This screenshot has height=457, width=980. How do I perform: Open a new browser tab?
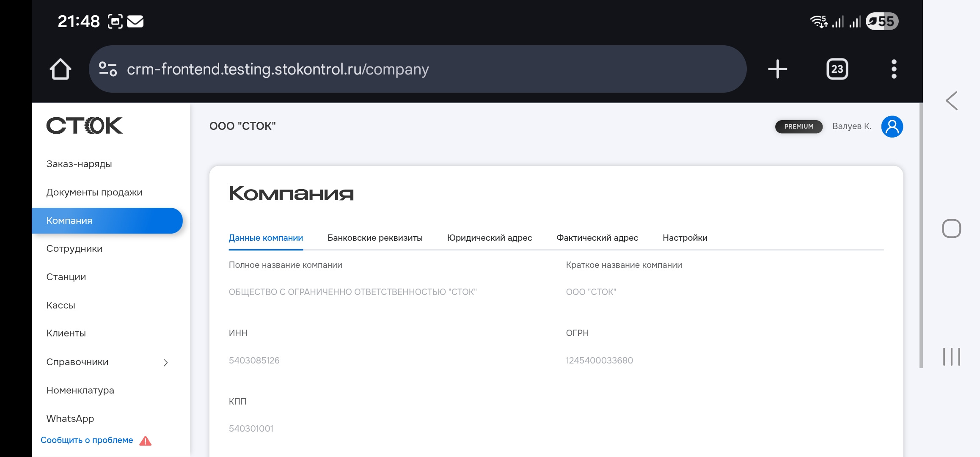(777, 69)
